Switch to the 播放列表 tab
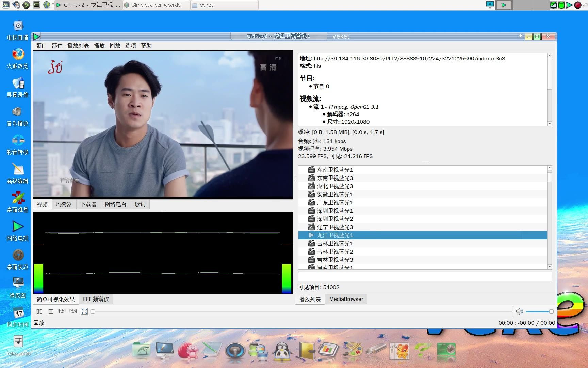Viewport: 588px width, 368px height. click(310, 299)
